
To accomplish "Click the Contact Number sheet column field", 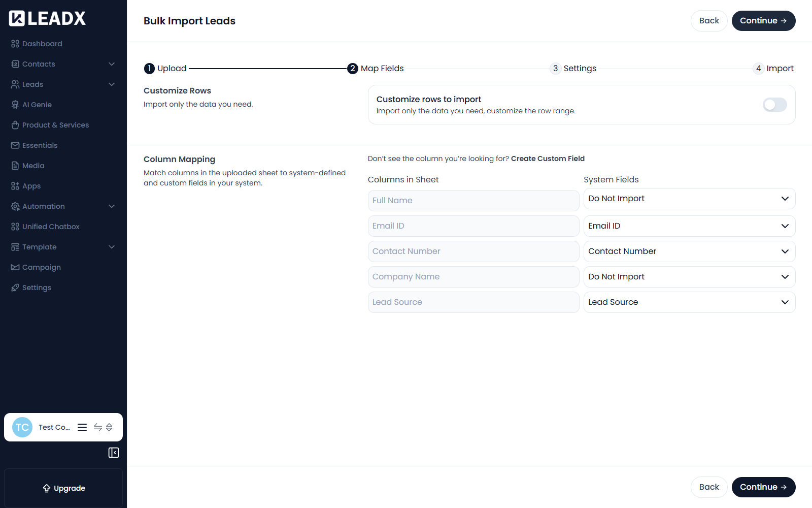I will point(473,251).
